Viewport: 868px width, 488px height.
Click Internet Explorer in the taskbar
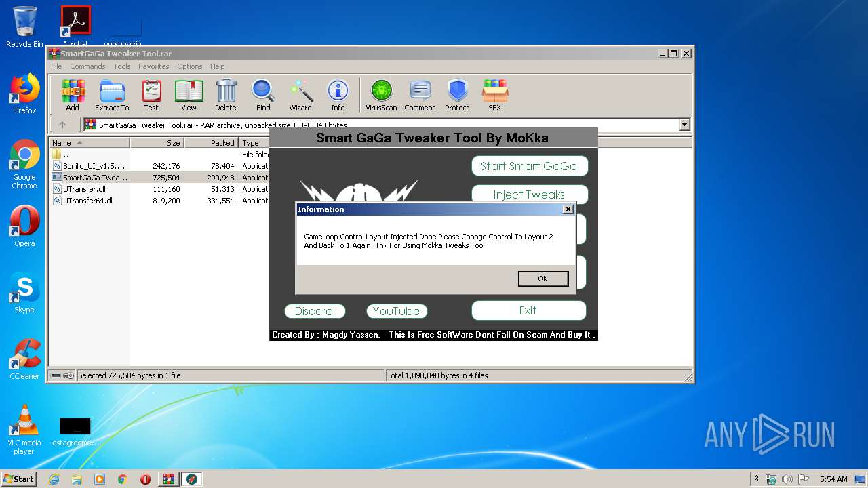pos(54,479)
